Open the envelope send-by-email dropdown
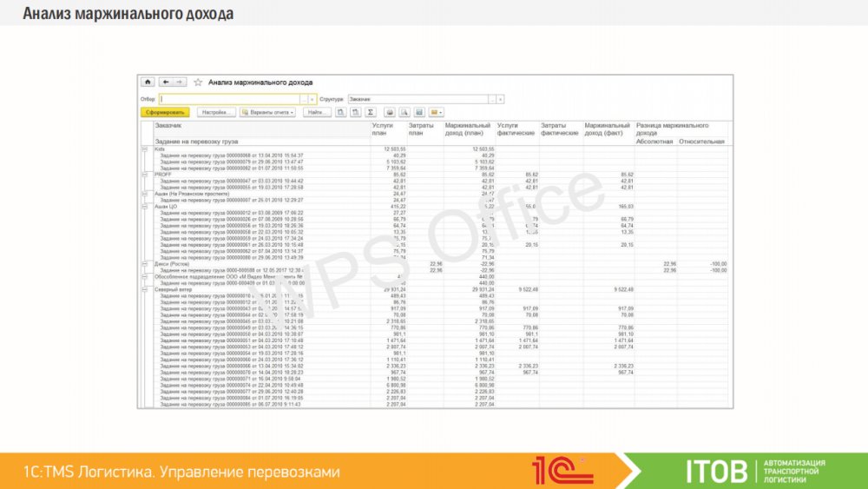Screen dimensions: 868x489 click(x=436, y=112)
